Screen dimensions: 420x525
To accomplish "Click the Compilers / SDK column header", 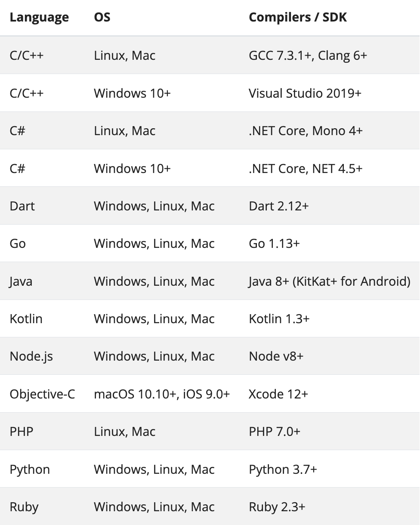I will point(298,17).
